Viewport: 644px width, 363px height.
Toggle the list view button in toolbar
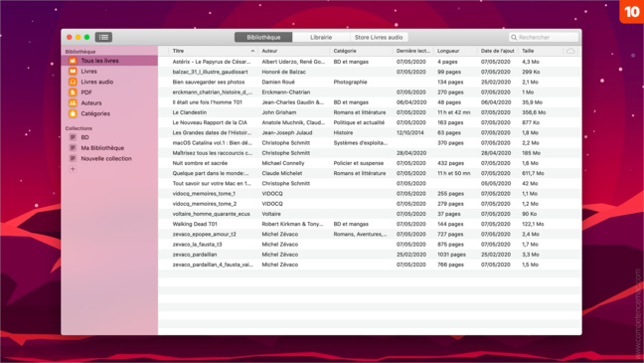103,37
